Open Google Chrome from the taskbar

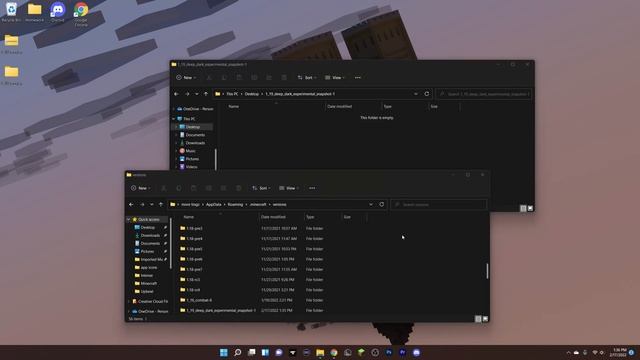[334, 353]
